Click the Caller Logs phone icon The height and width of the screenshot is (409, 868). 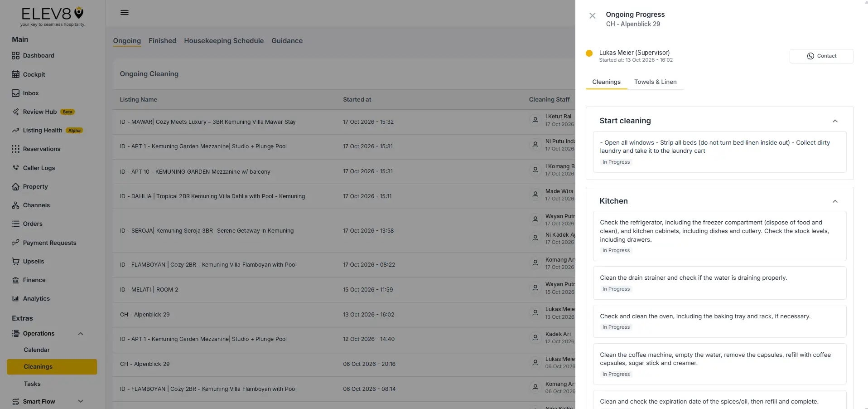click(15, 168)
